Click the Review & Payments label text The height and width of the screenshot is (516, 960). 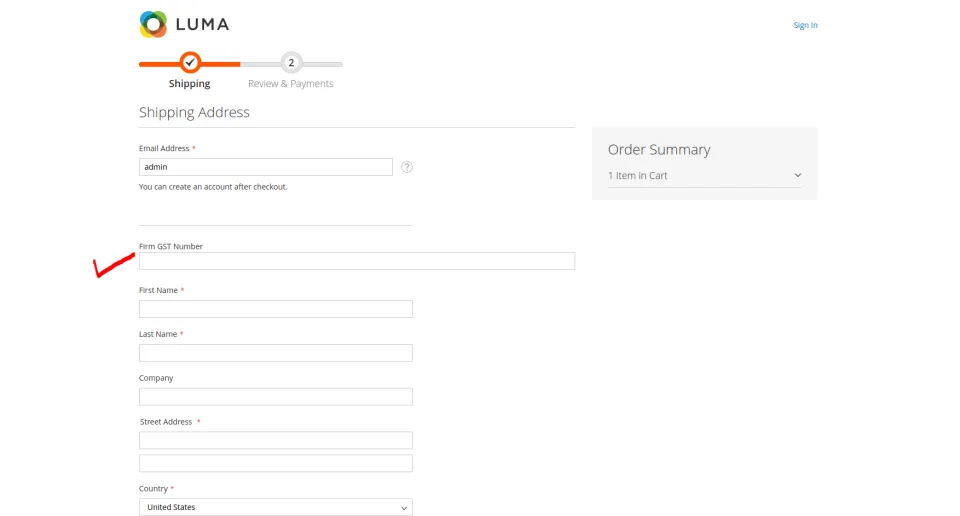291,83
